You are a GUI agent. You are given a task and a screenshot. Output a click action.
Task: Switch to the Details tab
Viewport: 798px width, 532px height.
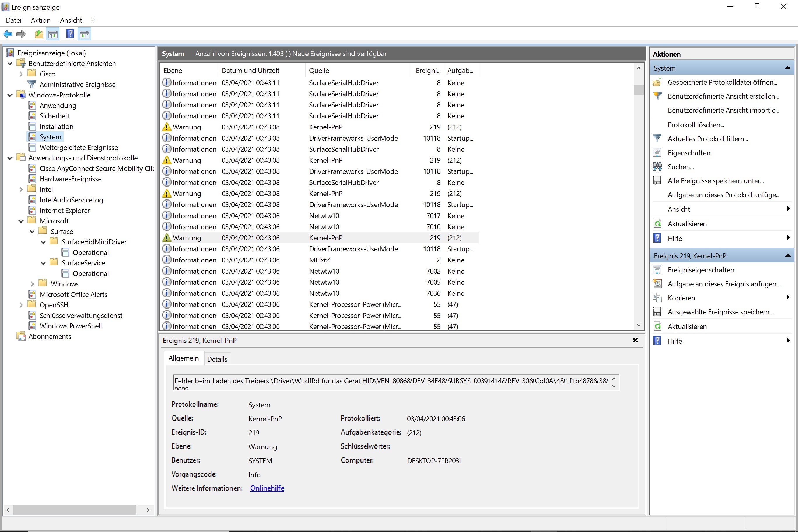(x=217, y=359)
